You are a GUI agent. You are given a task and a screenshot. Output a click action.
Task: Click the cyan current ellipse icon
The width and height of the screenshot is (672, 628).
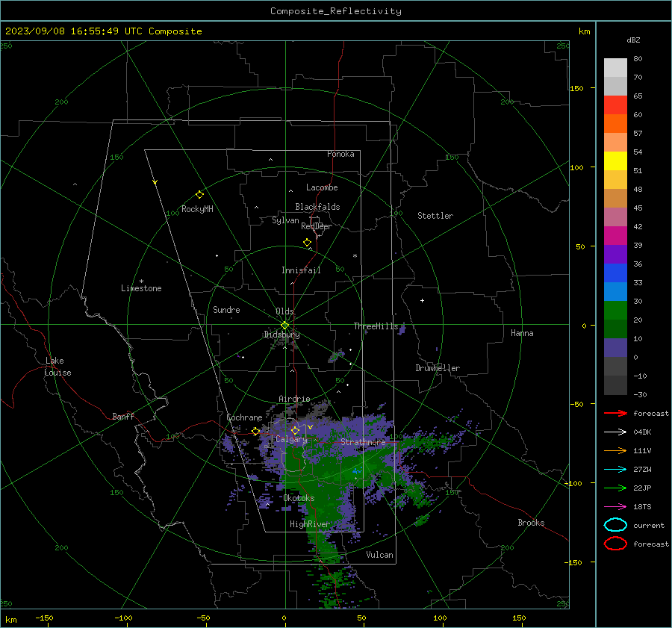[x=615, y=525]
